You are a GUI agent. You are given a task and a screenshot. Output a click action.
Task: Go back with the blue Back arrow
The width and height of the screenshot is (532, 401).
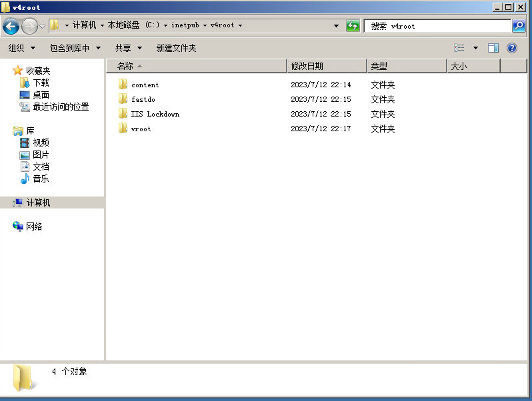click(11, 26)
